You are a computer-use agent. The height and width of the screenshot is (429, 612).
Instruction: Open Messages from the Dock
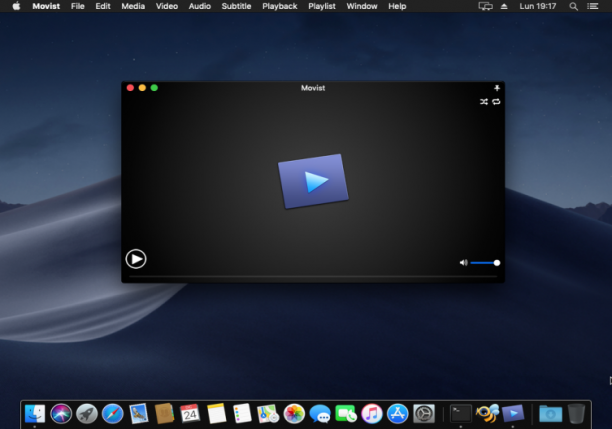click(x=320, y=414)
